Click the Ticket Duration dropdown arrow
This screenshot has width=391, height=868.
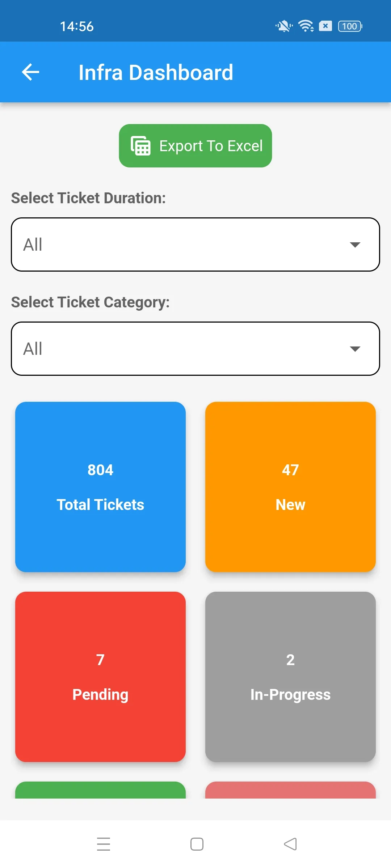click(x=355, y=245)
